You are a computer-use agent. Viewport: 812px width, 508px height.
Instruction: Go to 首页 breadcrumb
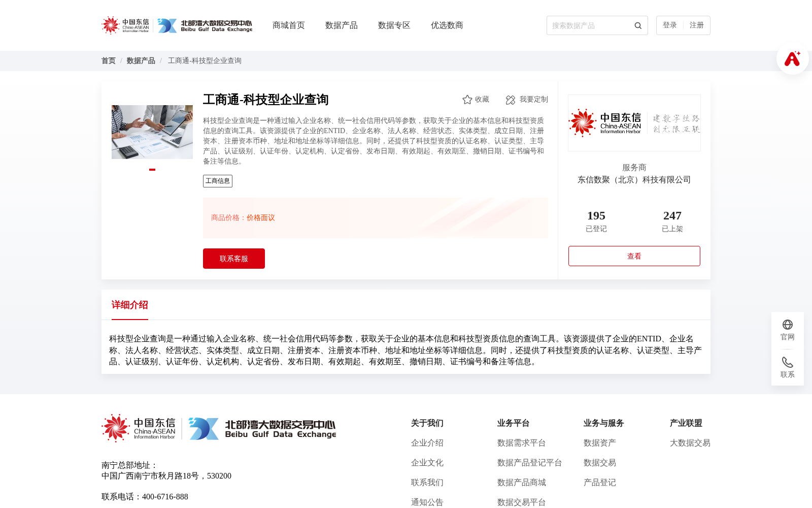pos(109,61)
